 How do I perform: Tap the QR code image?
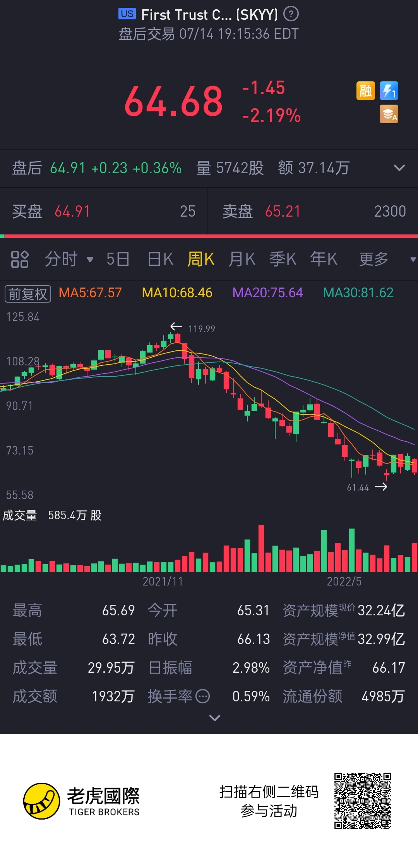coord(363,801)
